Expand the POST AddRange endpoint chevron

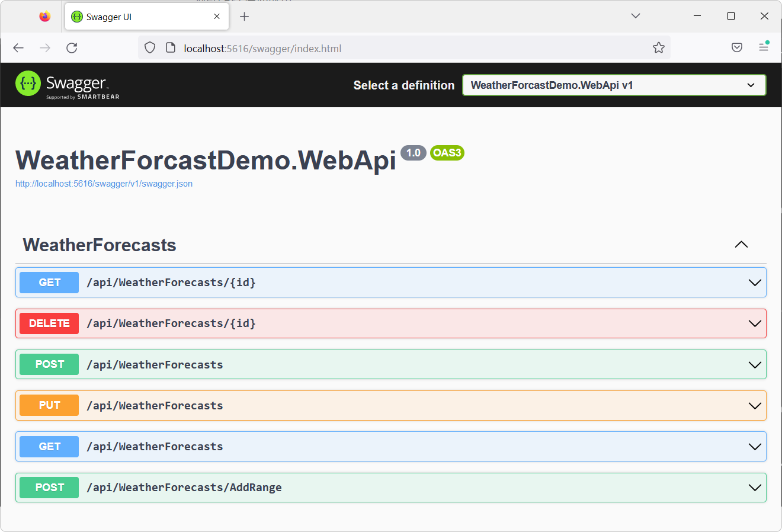pyautogui.click(x=755, y=488)
